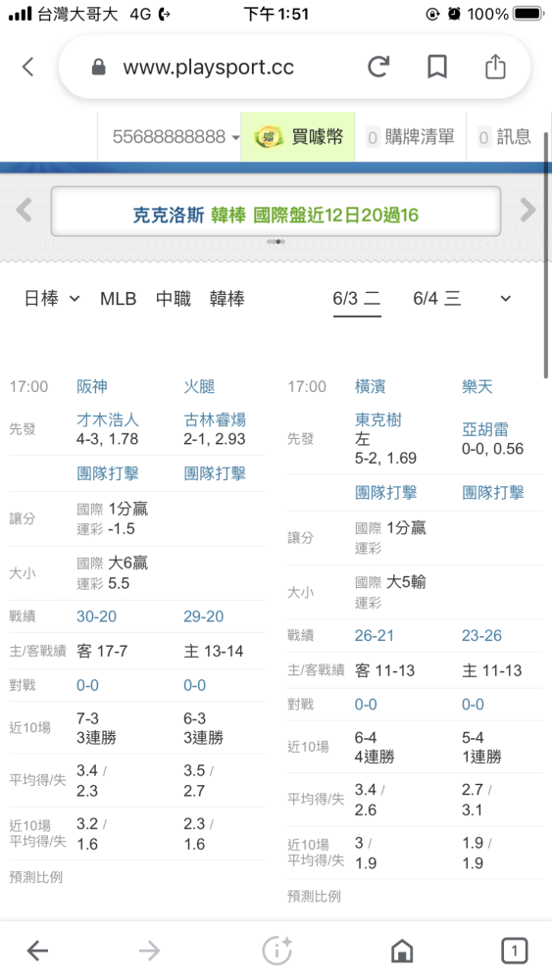Tap the www.playsport.cc address field
Screen dimensions: 552x980
click(208, 67)
